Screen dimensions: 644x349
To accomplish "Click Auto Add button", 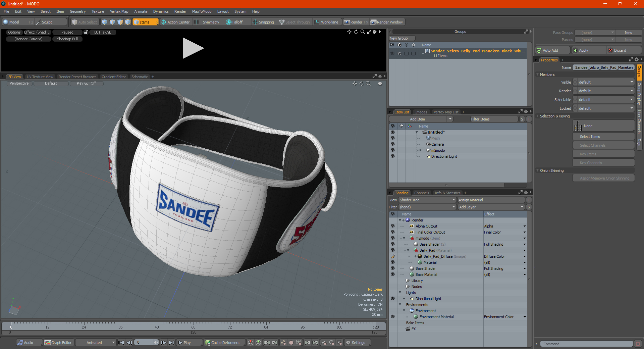I will [x=553, y=50].
